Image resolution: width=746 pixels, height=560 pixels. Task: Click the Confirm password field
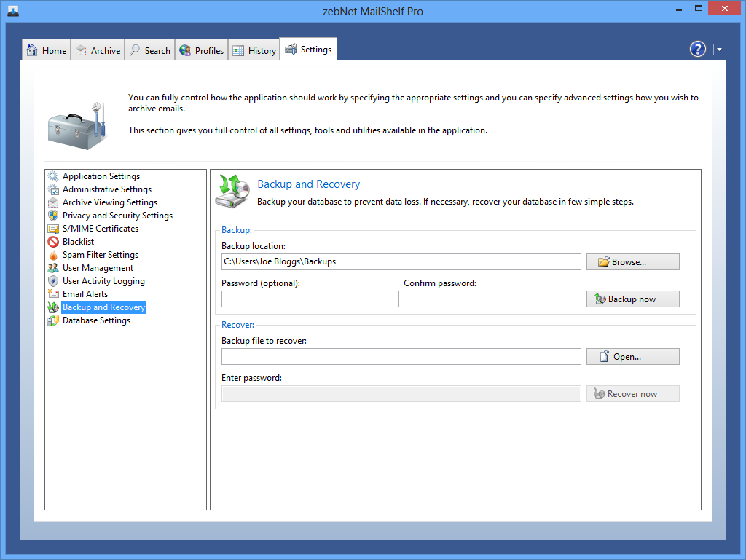click(x=492, y=299)
